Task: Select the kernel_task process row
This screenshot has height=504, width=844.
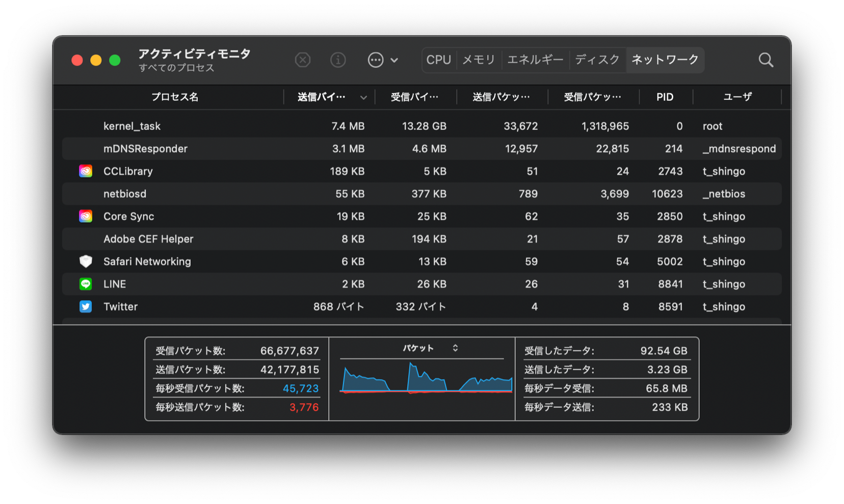Action: [x=422, y=126]
